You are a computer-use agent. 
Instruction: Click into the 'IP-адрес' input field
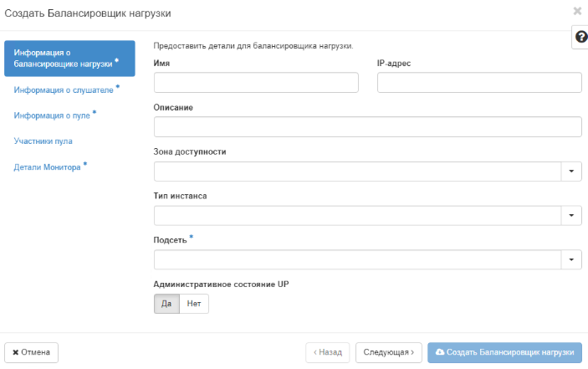479,82
